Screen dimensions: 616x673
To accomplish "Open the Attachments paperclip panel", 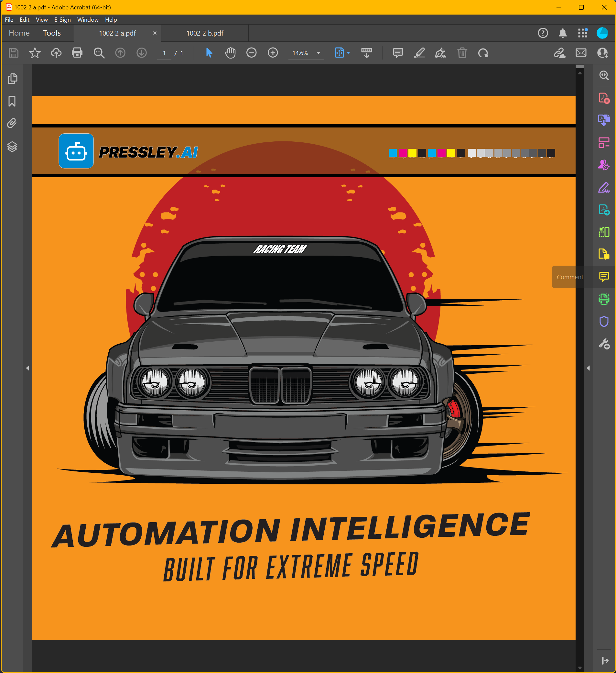I will [12, 124].
